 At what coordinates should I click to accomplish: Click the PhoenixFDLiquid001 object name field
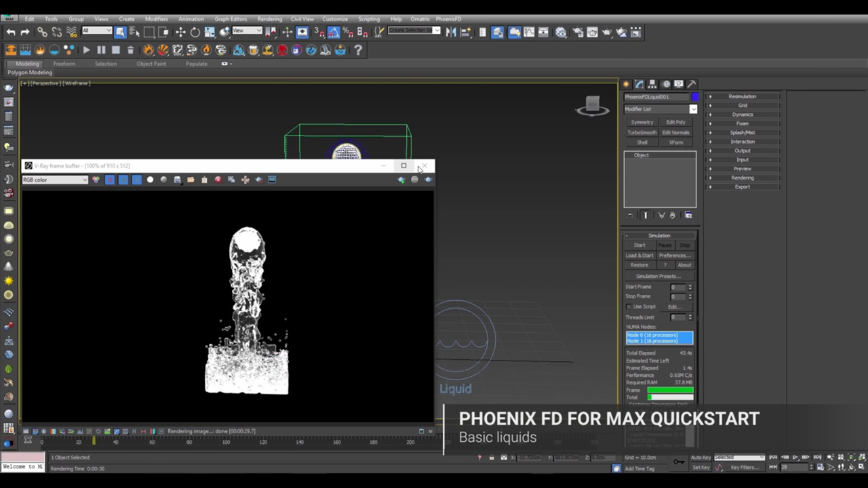coord(656,97)
